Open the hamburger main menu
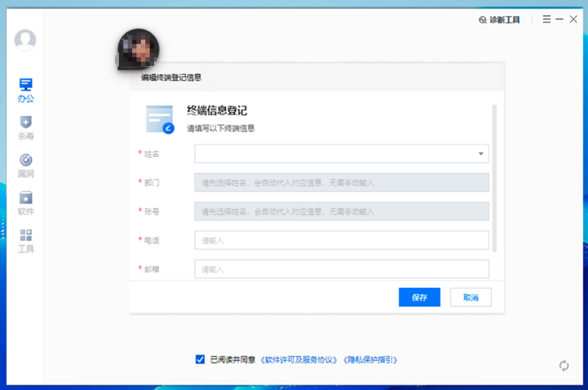This screenshot has height=390, width=588. point(547,19)
